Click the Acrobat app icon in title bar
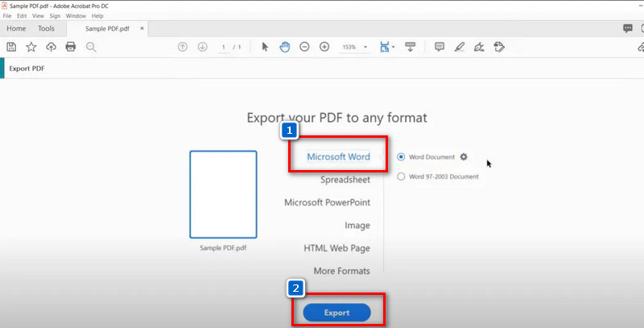The width and height of the screenshot is (644, 328). click(4, 6)
